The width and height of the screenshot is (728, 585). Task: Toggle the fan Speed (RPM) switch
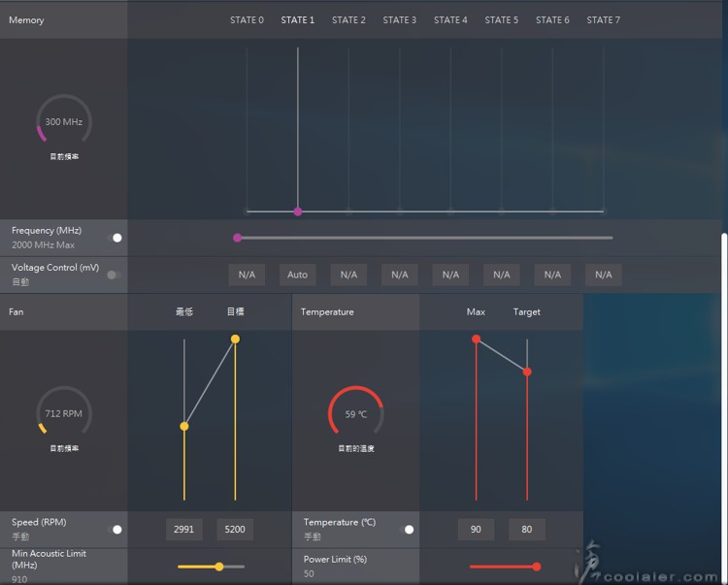115,530
